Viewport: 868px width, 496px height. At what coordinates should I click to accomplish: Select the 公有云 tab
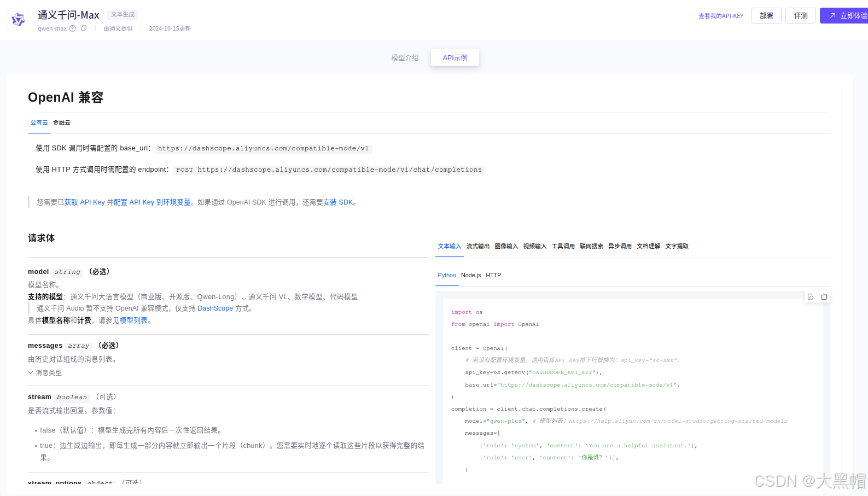(39, 122)
